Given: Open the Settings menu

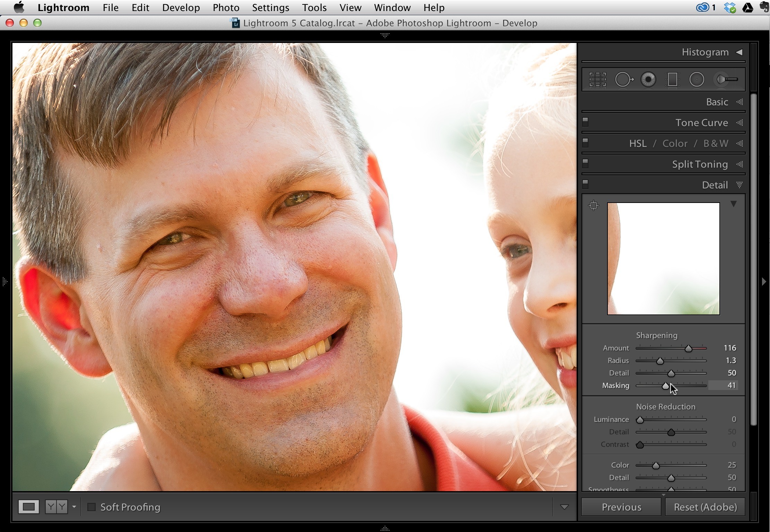Looking at the screenshot, I should tap(271, 8).
